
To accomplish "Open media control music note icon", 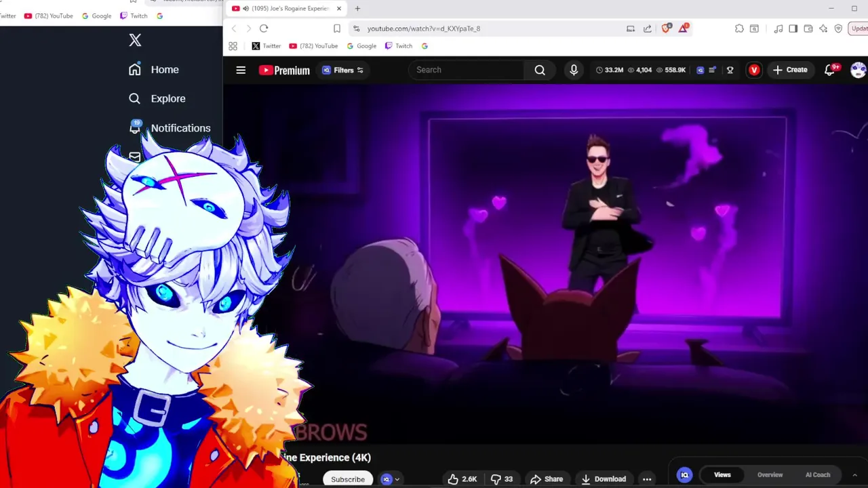I will coord(778,28).
